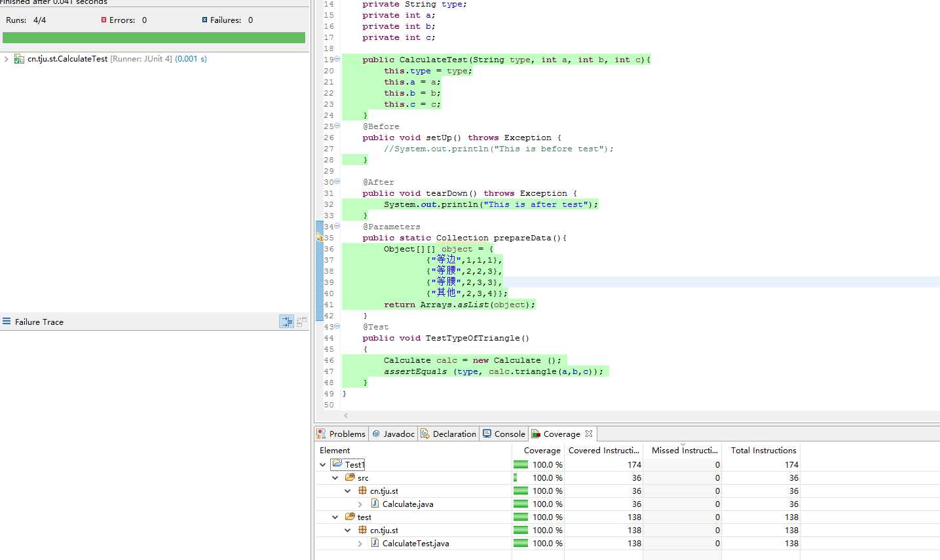Switch to the Problems tab
The image size is (940, 560).
pos(341,434)
